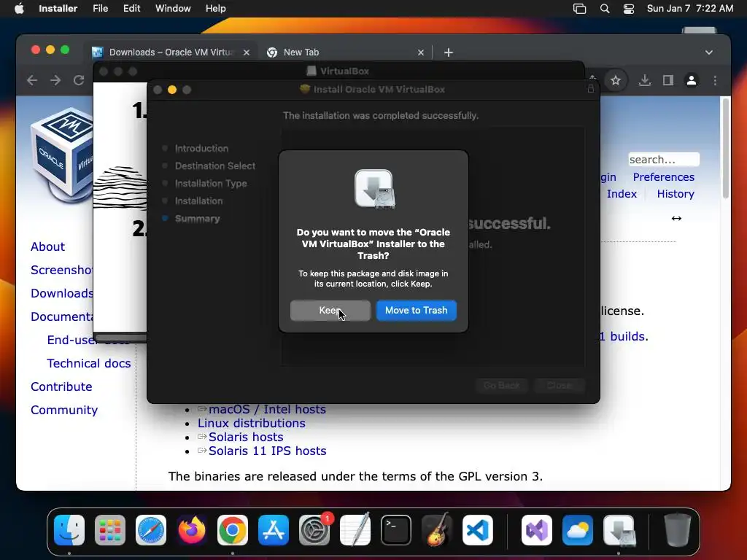Open the App Store Dock icon
Viewport: 747px width, 560px height.
[274, 529]
